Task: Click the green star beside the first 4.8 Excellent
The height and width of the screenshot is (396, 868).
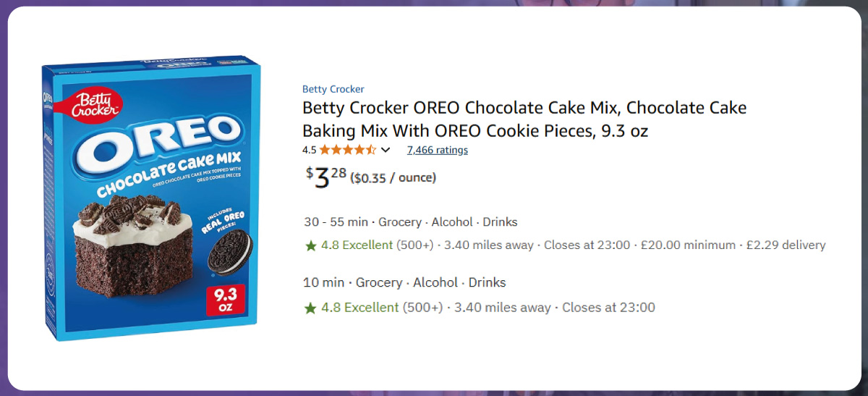Action: (x=311, y=245)
